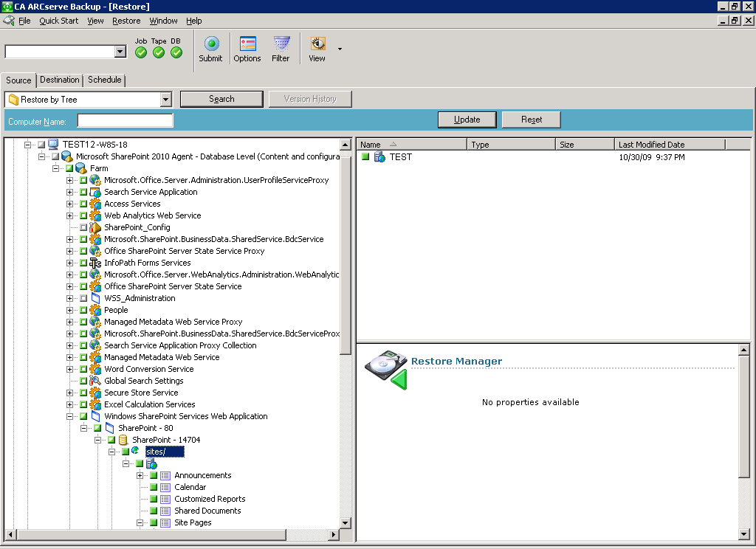Switch to the Destination tab
The height and width of the screenshot is (549, 756).
pos(60,80)
